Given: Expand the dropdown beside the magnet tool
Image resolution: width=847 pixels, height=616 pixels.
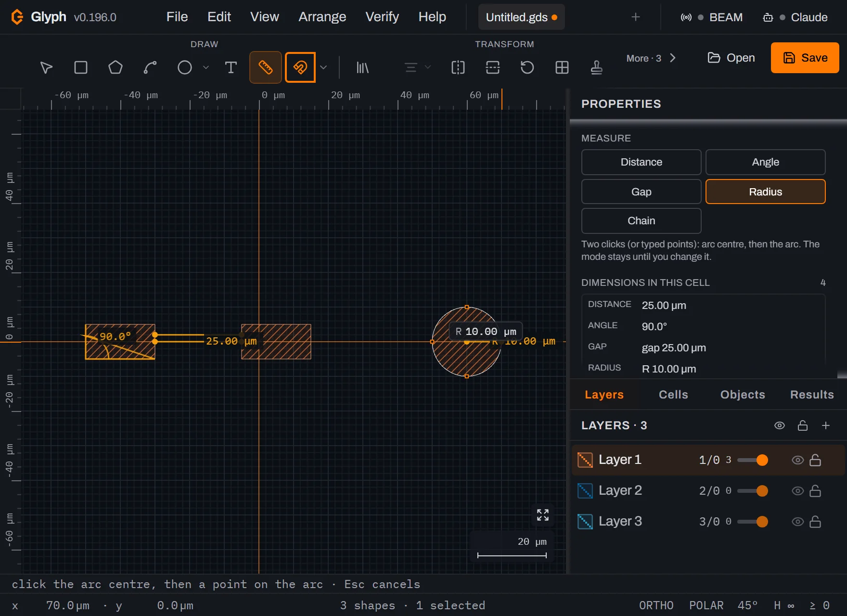Looking at the screenshot, I should click(323, 67).
